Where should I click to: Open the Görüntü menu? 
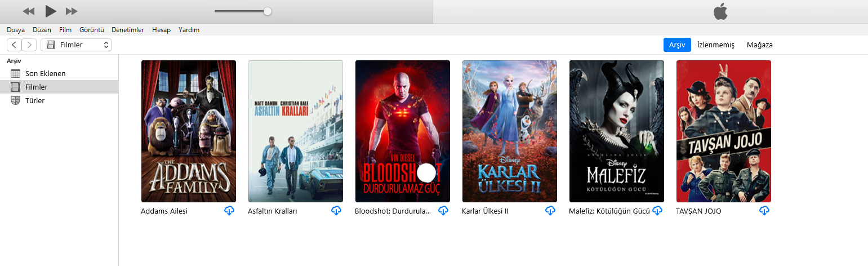coord(92,30)
